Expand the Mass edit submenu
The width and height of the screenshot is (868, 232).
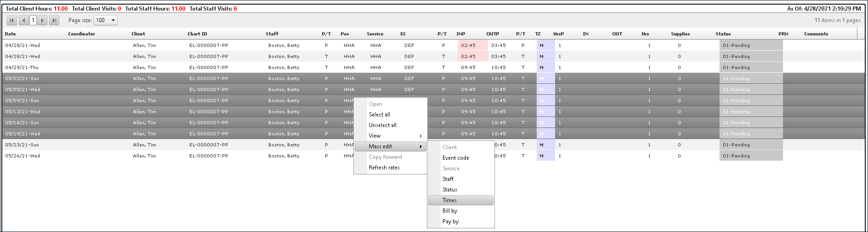391,146
